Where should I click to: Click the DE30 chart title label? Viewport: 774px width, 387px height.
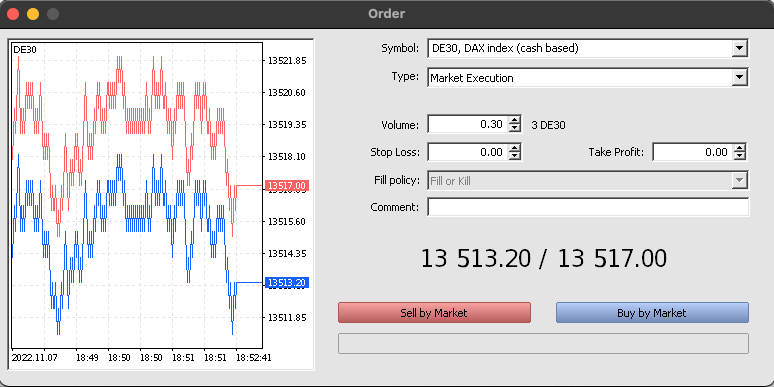click(25, 50)
